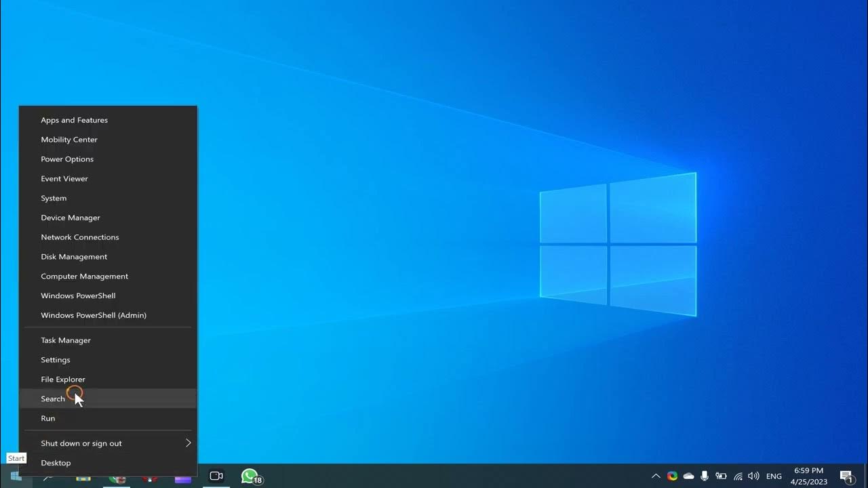This screenshot has width=868, height=488.
Task: Open Wi-Fi network tray icon
Action: tap(738, 476)
